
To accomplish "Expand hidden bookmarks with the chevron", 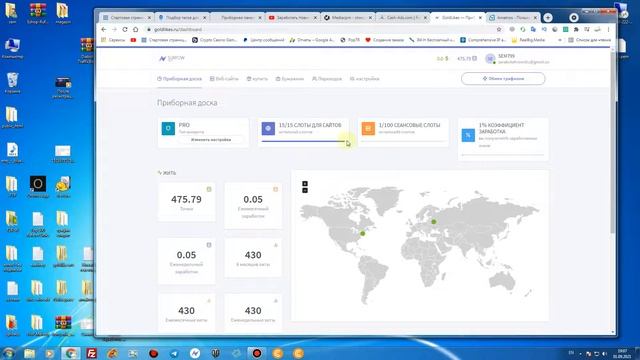I will point(560,40).
